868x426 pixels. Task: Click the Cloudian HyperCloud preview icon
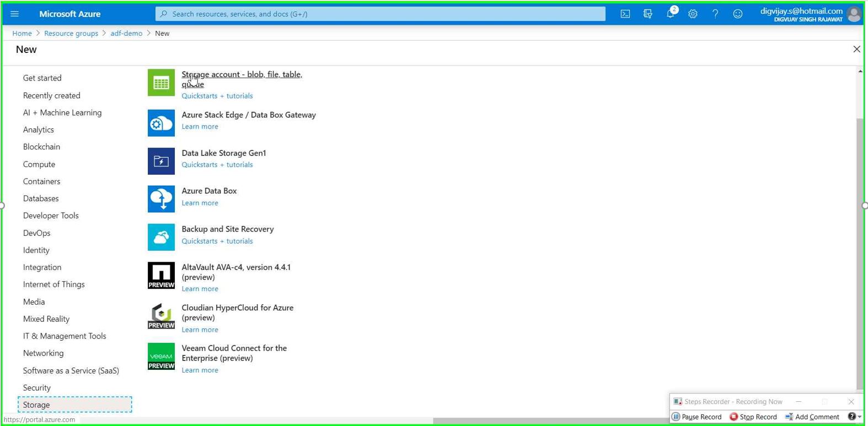(161, 316)
